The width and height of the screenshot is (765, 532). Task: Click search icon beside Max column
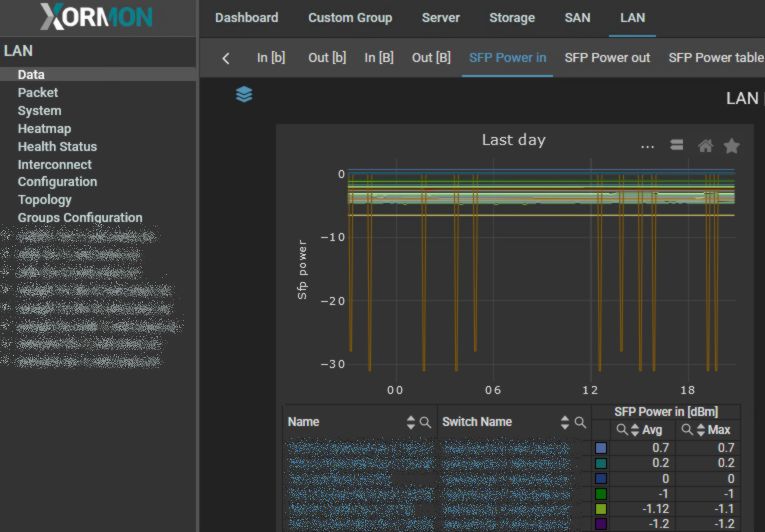pos(687,430)
